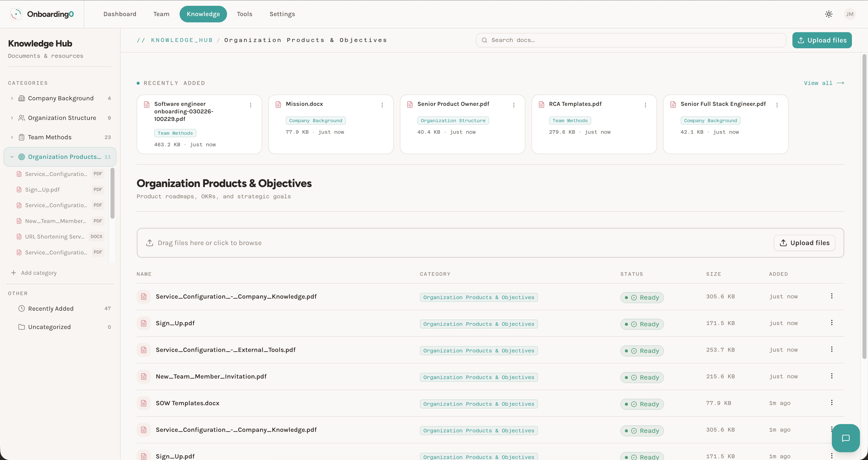868x460 pixels.
Task: Open the three-dot menu for Mission.docx
Action: pos(382,105)
